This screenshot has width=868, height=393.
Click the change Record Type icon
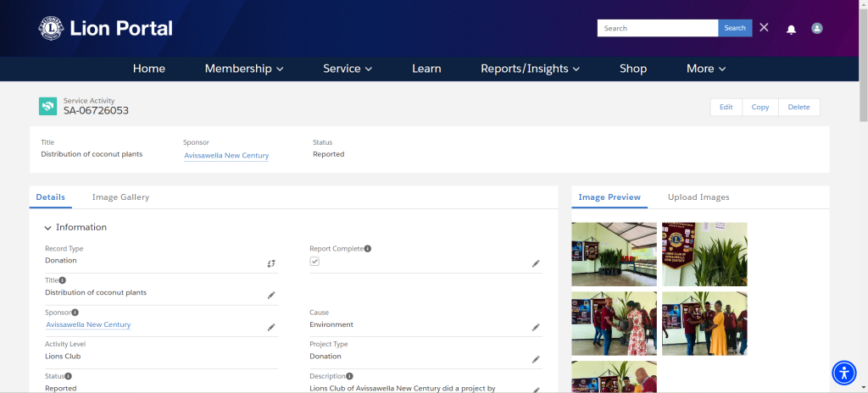(271, 263)
